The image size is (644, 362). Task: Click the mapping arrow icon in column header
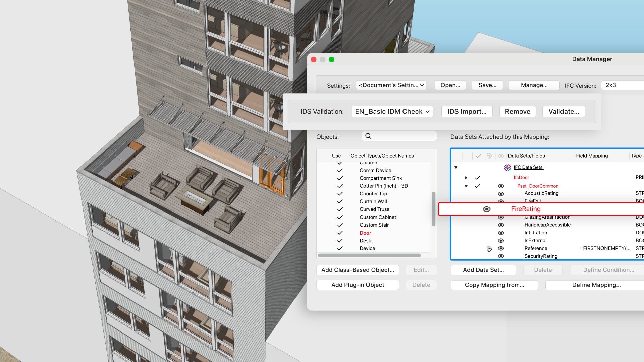click(489, 156)
